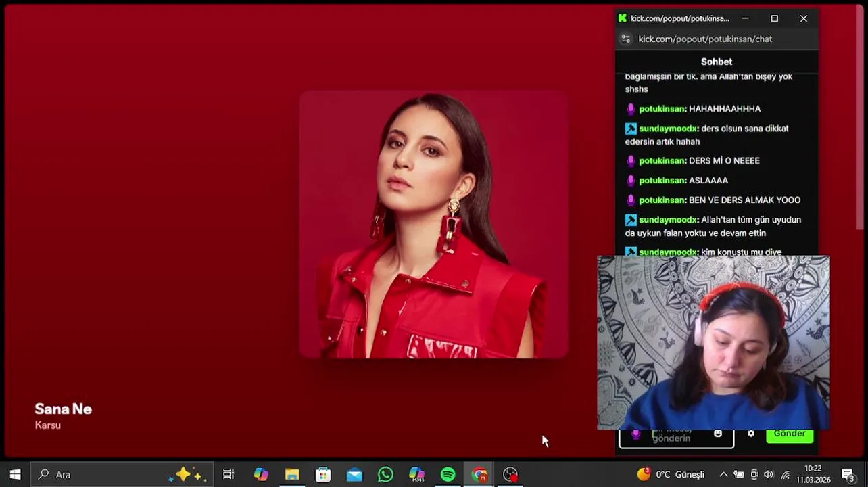Click sundaymoodx on the 'ders olsun' message
Viewport: 868px width, 487px height.
pos(669,128)
